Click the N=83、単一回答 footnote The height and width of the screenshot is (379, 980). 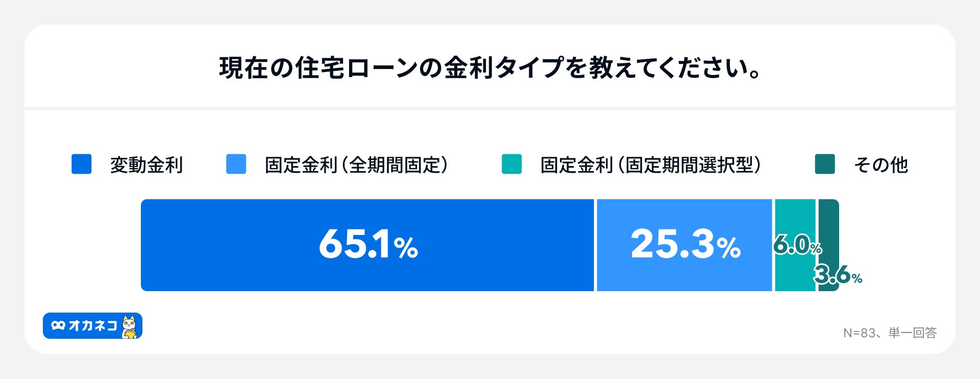pos(890,333)
